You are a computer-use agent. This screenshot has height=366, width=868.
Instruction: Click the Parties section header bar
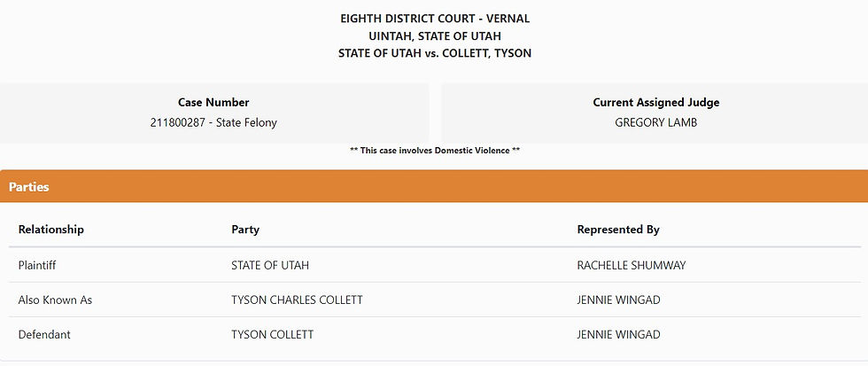tap(433, 188)
